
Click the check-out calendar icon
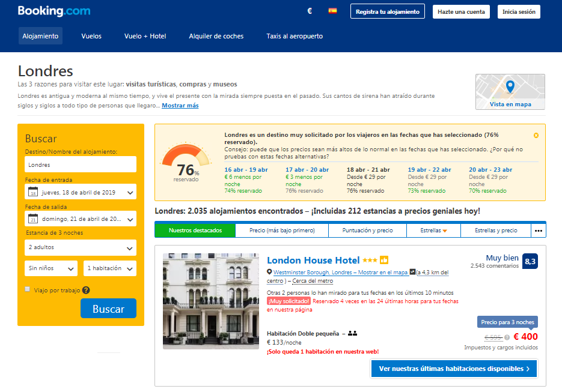[x=33, y=219]
